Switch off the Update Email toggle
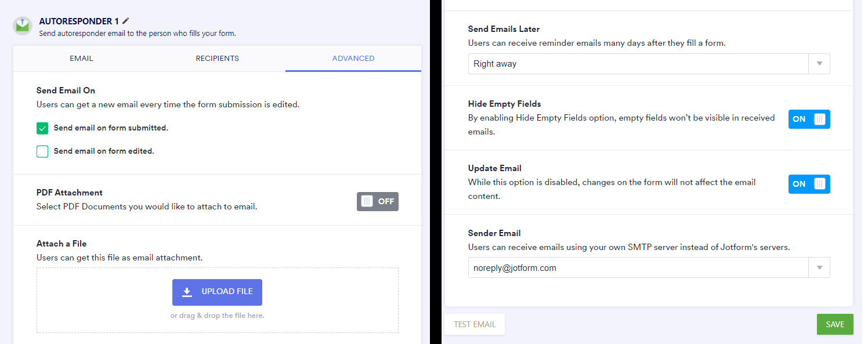Viewport: 868px width, 344px height. point(809,184)
